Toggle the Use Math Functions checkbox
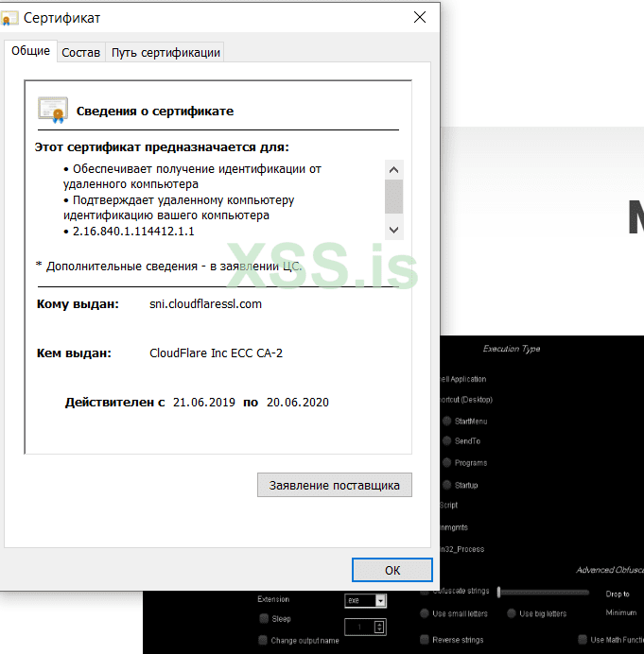Image resolution: width=644 pixels, height=654 pixels. point(583,640)
